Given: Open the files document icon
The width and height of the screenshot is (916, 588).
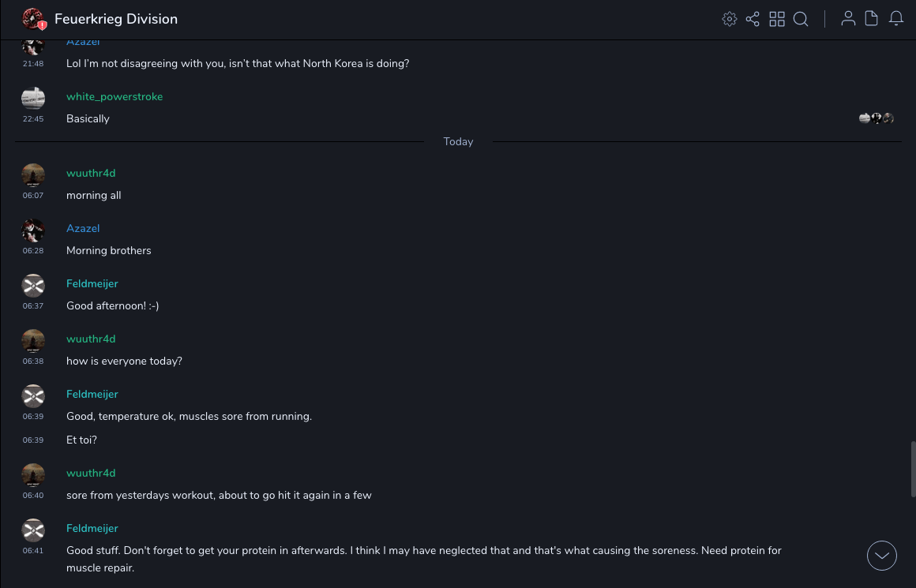Looking at the screenshot, I should [872, 19].
